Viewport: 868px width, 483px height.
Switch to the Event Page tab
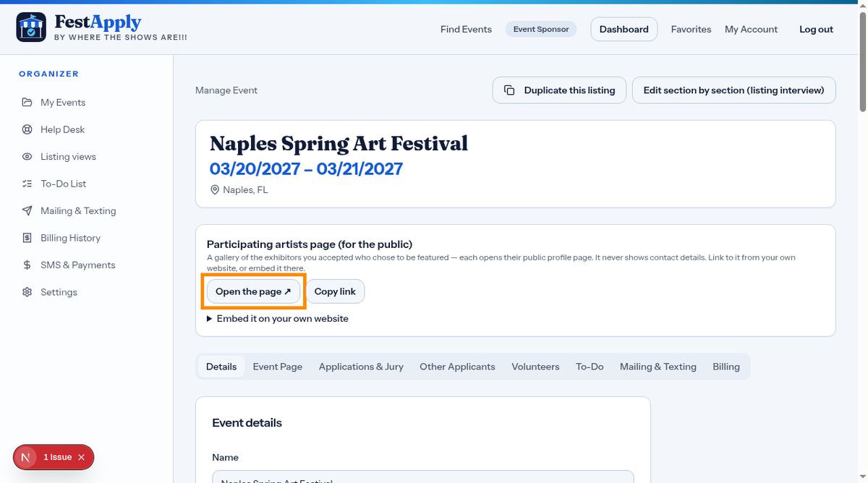[278, 367]
